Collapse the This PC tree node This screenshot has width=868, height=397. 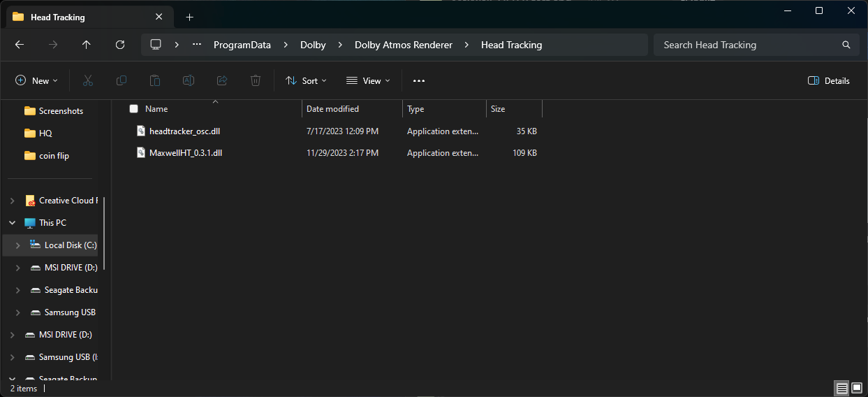[12, 223]
